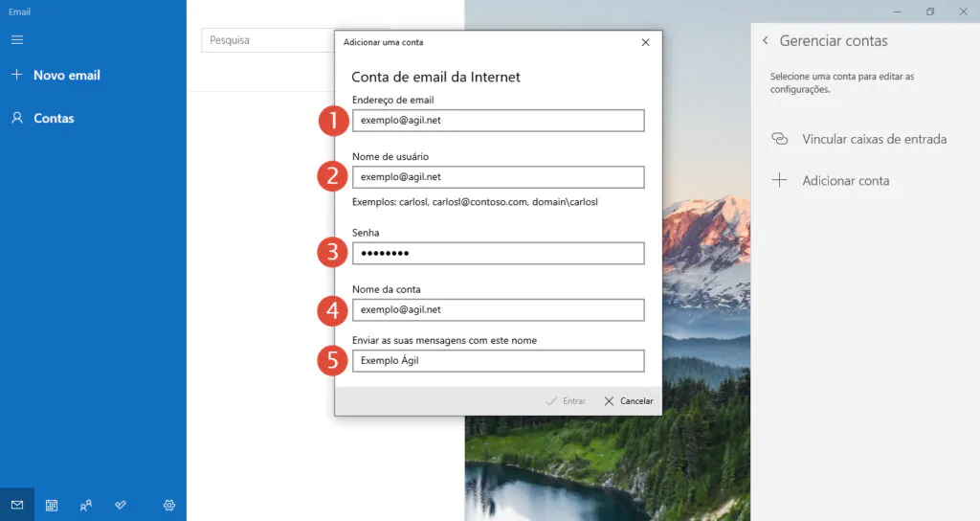Click Cancelar in the dialog

coord(629,401)
